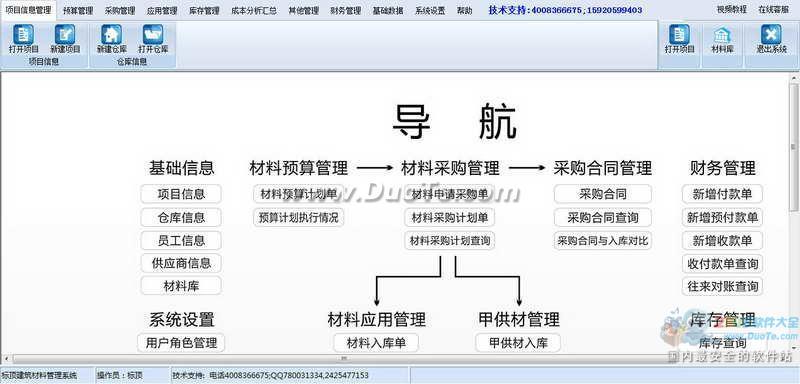The width and height of the screenshot is (800, 384).
Task: Open the 预算管理 menu
Action: (x=78, y=11)
